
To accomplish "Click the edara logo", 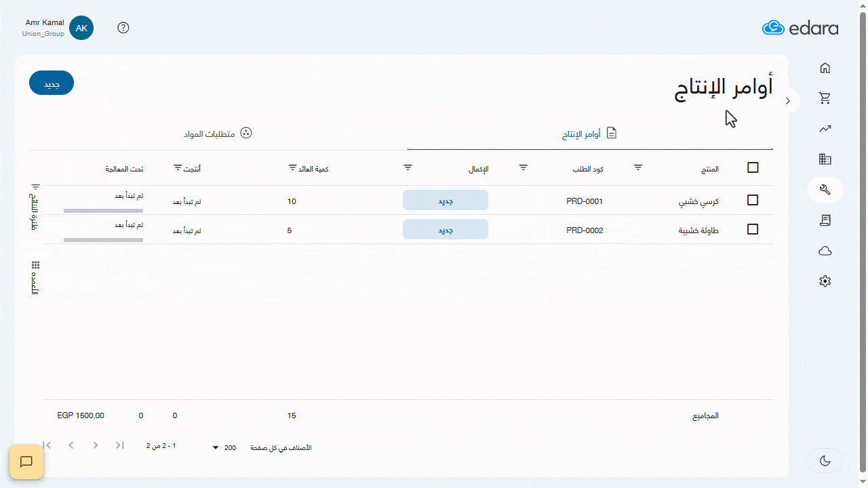I will (800, 28).
